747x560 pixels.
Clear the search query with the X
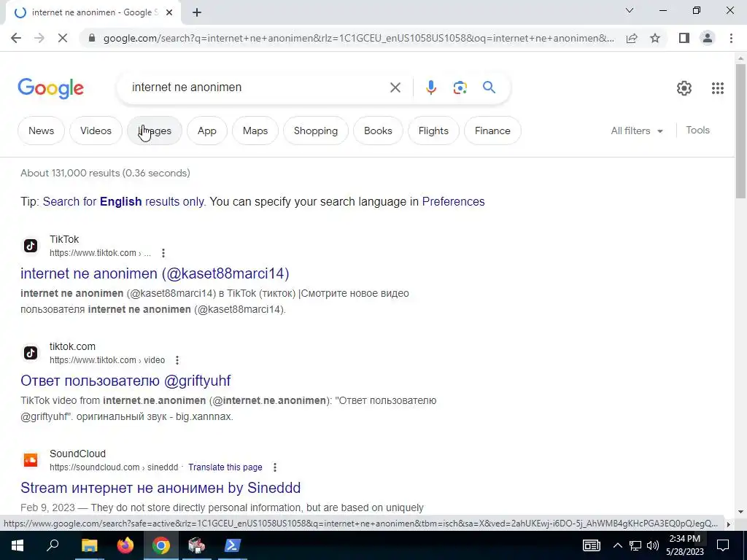tap(395, 87)
